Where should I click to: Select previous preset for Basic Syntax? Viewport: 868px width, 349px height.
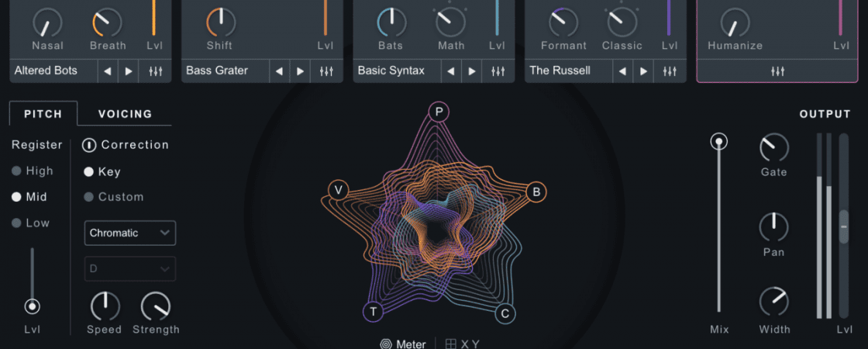(451, 71)
